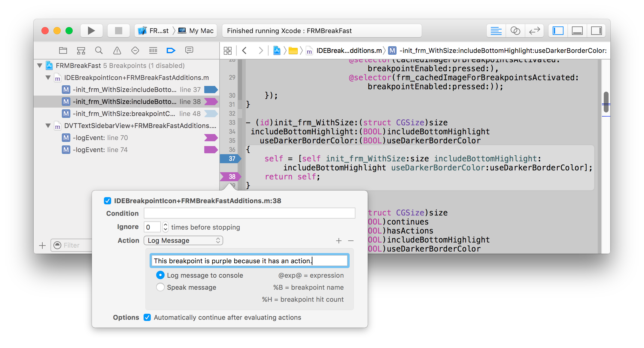Show the Version editor
The image size is (644, 348).
(534, 31)
